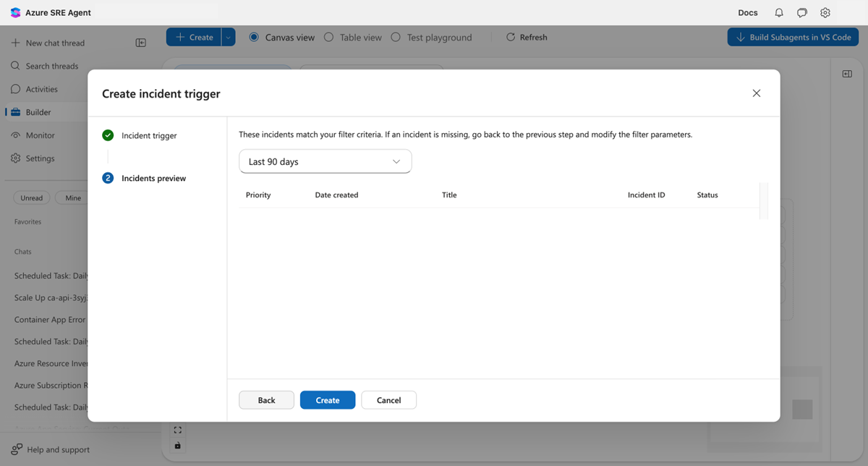Open the Activities panel icon
Viewport: 868px width, 466px height.
click(x=16, y=88)
